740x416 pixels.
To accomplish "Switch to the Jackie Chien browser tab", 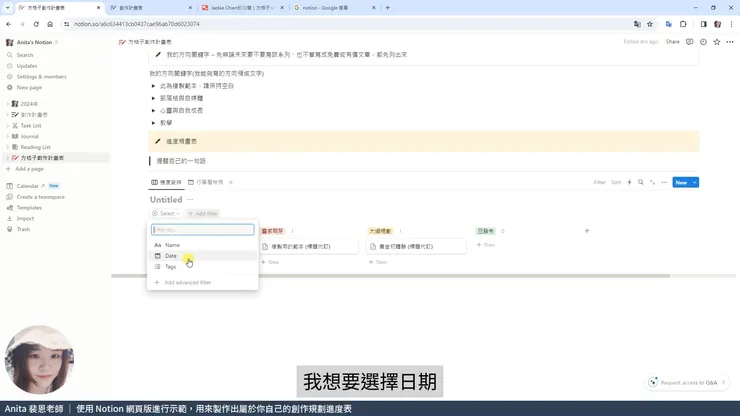I will point(242,8).
